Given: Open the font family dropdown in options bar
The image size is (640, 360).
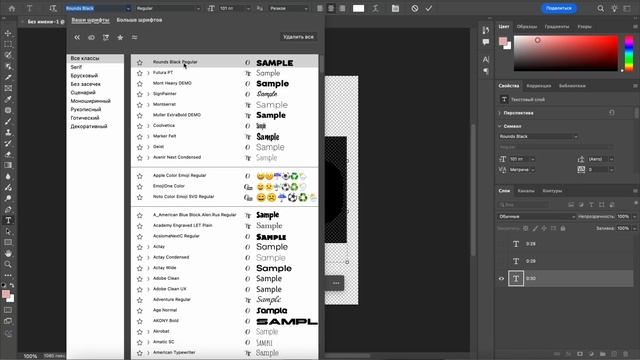Looking at the screenshot, I should pyautogui.click(x=128, y=9).
